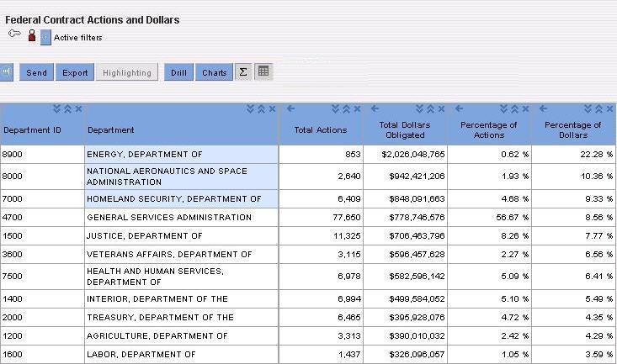This screenshot has width=617, height=364.
Task: Open the Drill button
Action: pyautogui.click(x=178, y=72)
